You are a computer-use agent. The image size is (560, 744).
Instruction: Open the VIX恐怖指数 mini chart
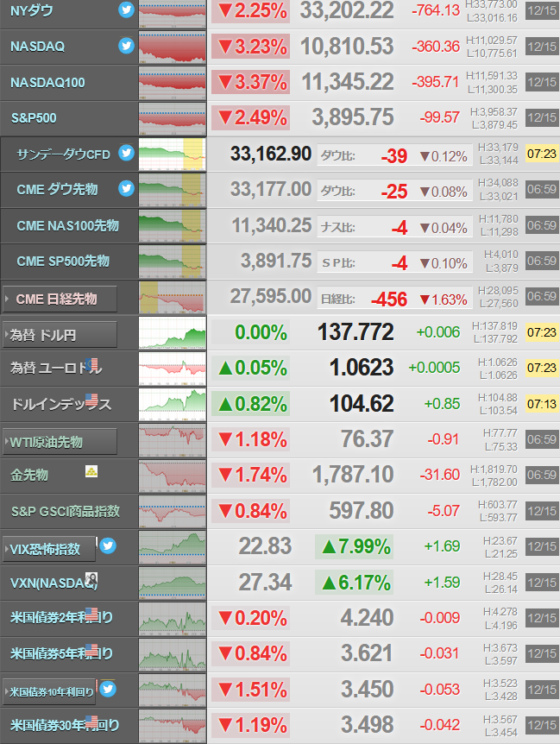tap(173, 547)
